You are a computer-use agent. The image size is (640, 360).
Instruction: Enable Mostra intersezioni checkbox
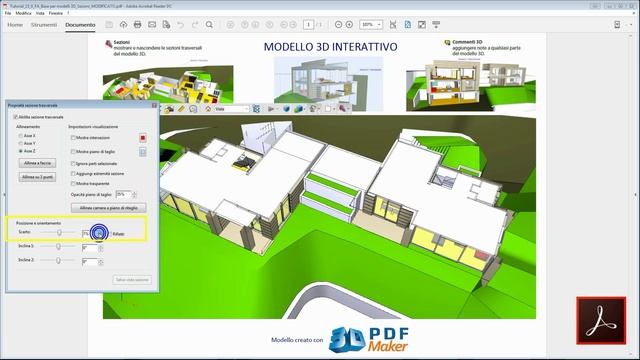[73, 138]
